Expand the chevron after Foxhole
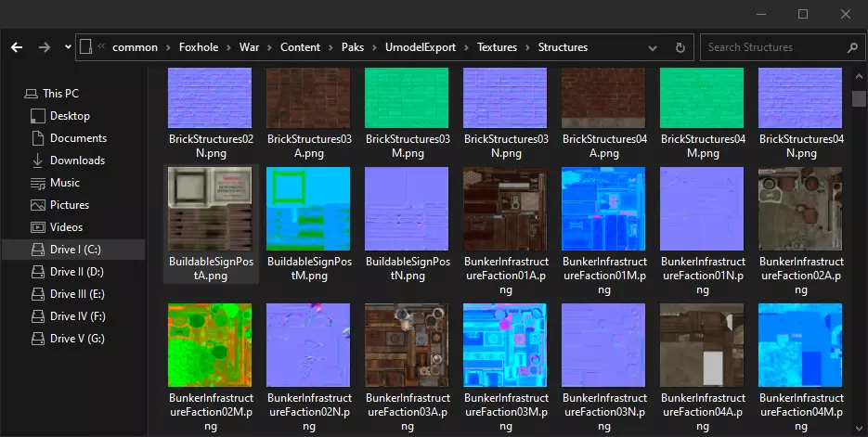Image resolution: width=868 pixels, height=437 pixels. point(228,47)
